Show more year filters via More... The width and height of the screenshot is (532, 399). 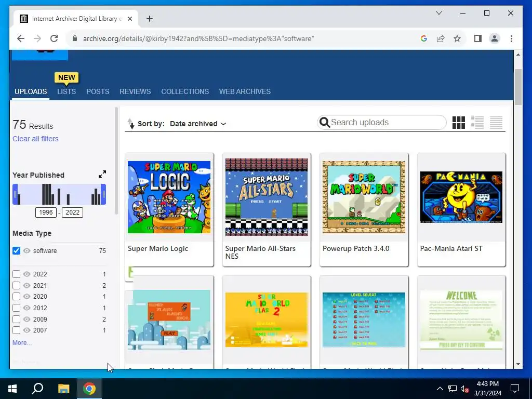click(22, 343)
